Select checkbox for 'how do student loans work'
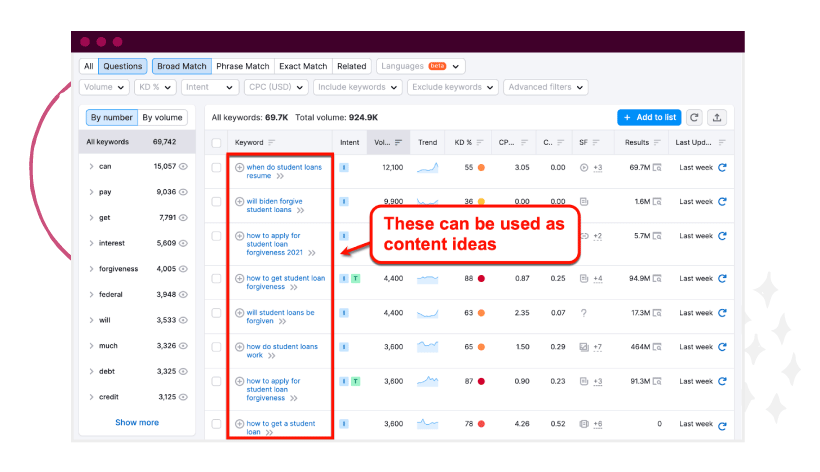This screenshot has height=472, width=820. [x=217, y=347]
